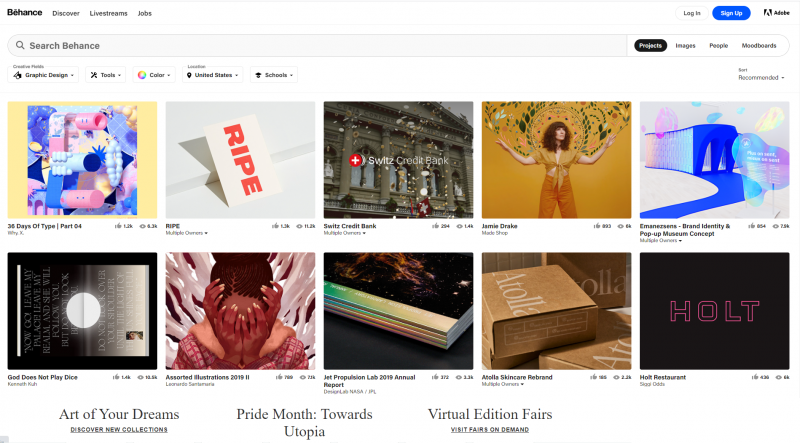The height and width of the screenshot is (443, 800).
Task: Click views icon on Holt Restaurant
Action: 779,377
